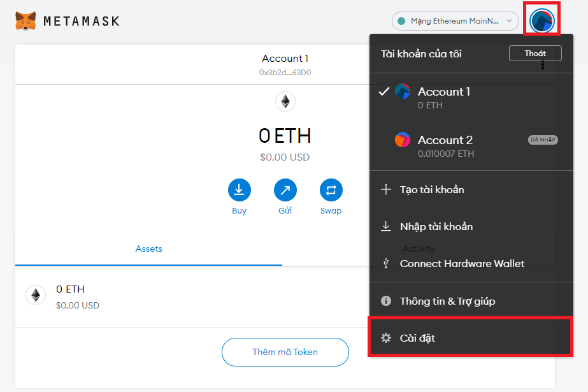Click the Thêm mã Token button
Viewport: 588px width, 392px height.
point(285,352)
